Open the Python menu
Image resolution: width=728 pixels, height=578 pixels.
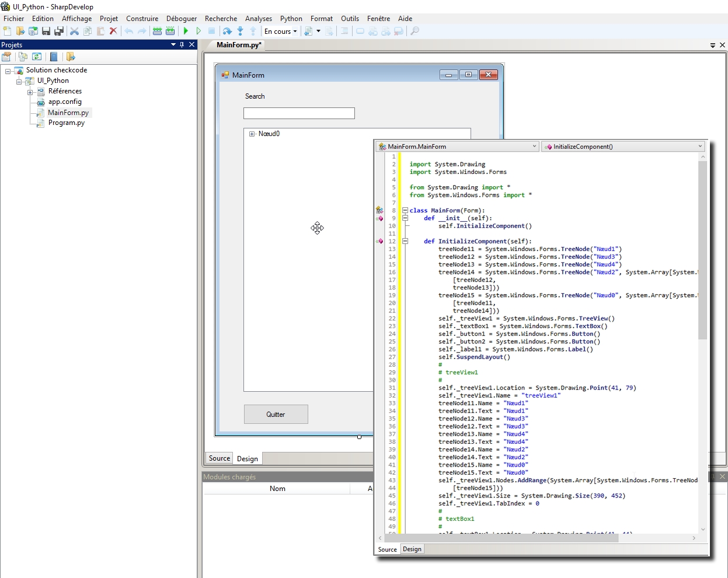291,19
